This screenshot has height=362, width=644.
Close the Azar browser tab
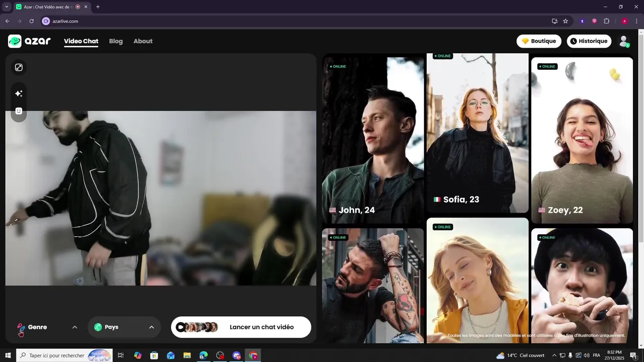tap(86, 7)
